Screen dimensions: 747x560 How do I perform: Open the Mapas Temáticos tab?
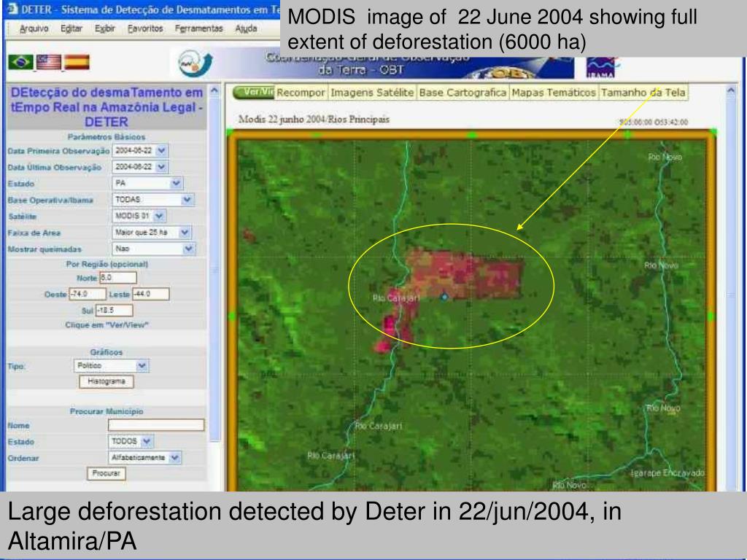point(554,93)
